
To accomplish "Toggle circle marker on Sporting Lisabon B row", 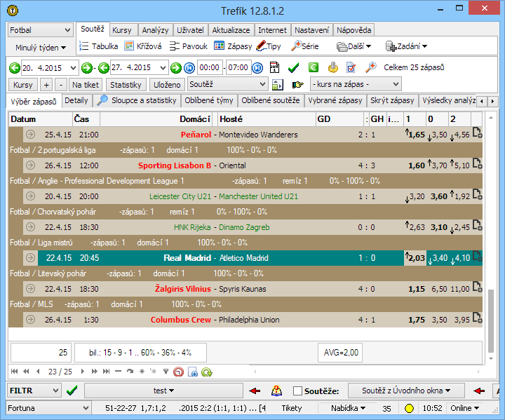I will pyautogui.click(x=30, y=165).
